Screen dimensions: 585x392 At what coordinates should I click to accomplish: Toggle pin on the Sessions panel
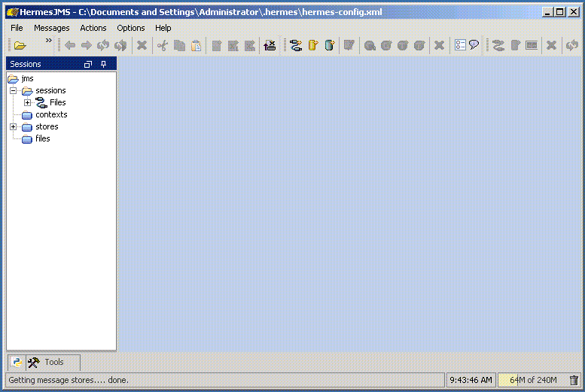click(x=104, y=65)
